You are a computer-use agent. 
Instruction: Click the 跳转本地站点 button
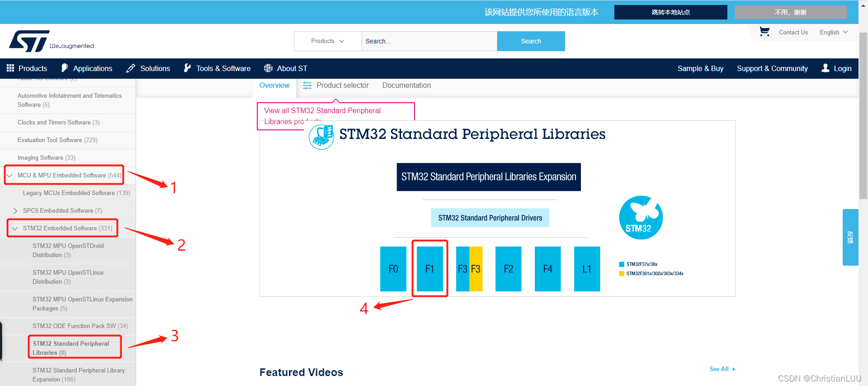[671, 12]
